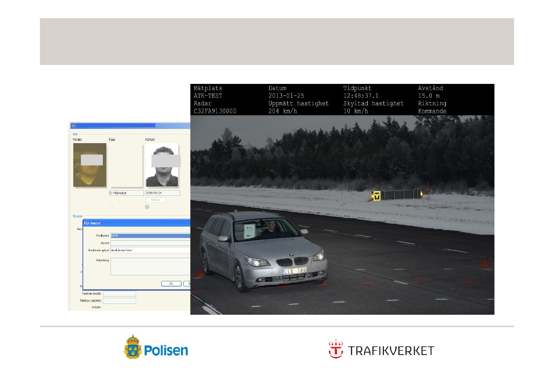Click the FU-beslut dialog title bar

(136, 223)
